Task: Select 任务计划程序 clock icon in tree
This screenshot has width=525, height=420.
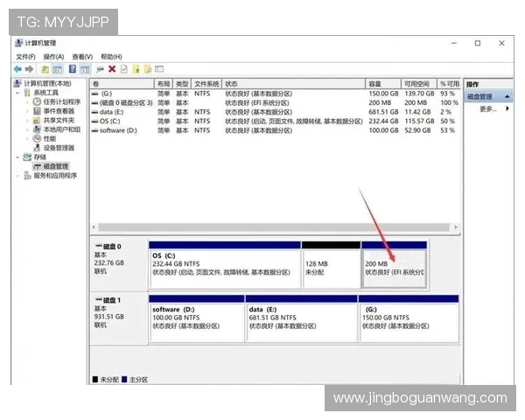Action: 37,101
